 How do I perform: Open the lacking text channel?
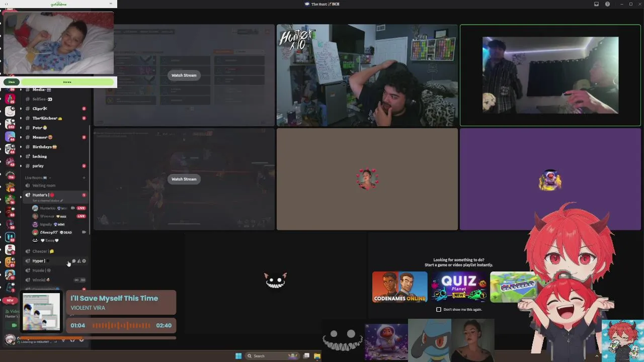[54, 156]
